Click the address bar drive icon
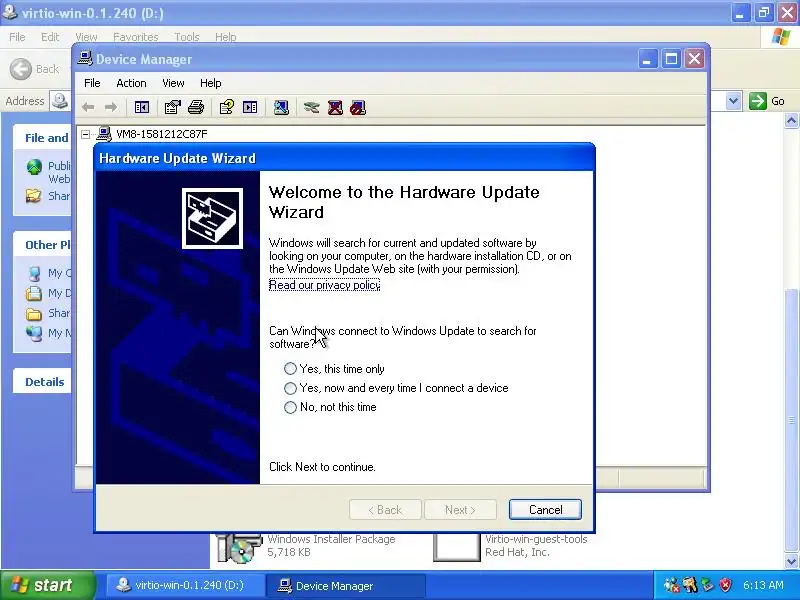Screen dimensions: 800x600 [x=60, y=101]
